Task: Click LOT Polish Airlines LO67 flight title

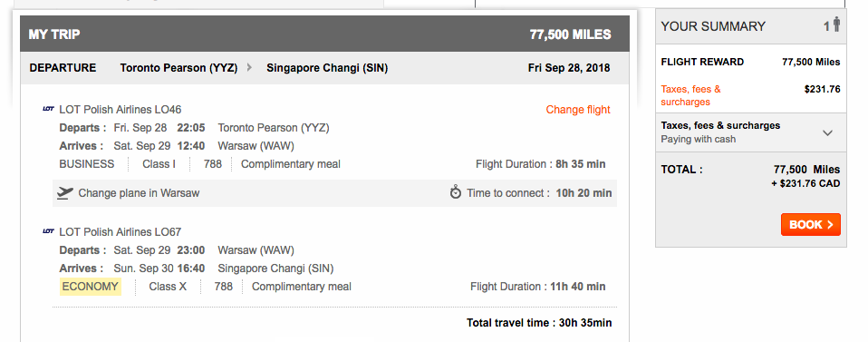Action: tap(121, 231)
